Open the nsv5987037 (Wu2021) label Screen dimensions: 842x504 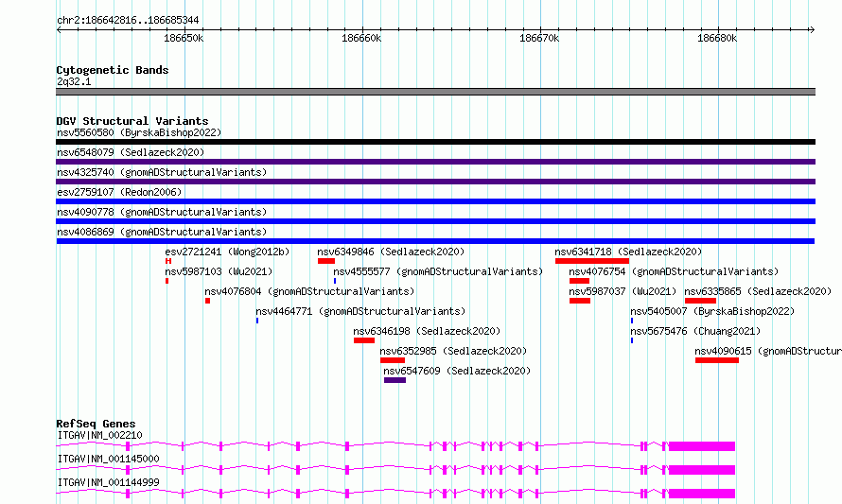(x=623, y=291)
